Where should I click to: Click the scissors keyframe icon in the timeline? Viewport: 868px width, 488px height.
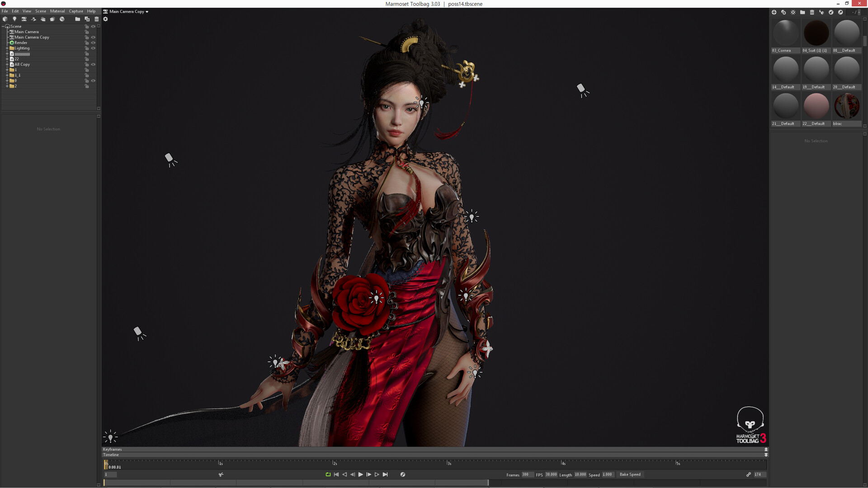[x=221, y=474]
